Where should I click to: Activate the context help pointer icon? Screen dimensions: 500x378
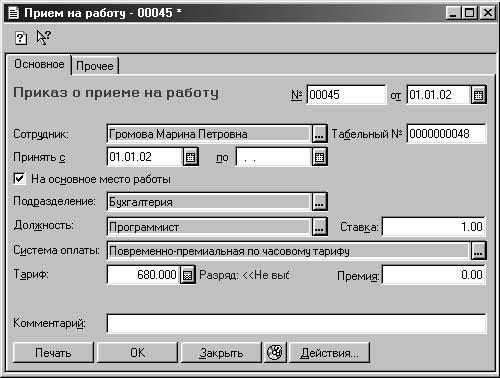(x=43, y=37)
